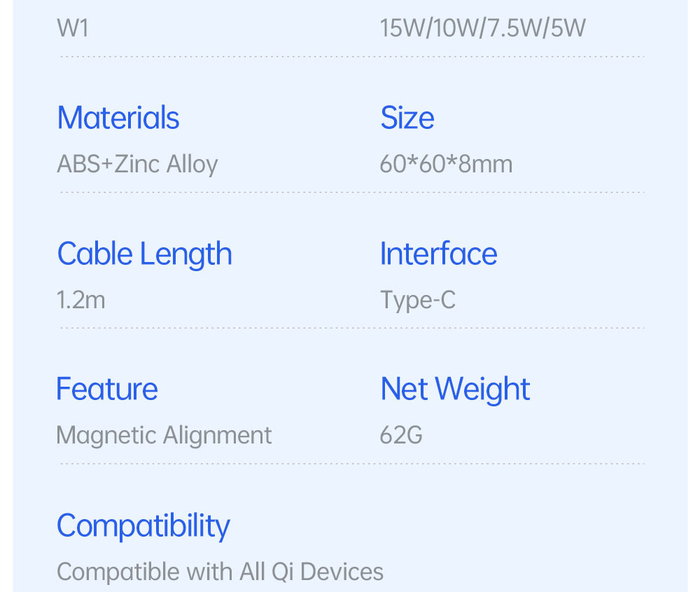This screenshot has height=592, width=700.
Task: Select the 60*60*8mm dimension value
Action: click(446, 164)
